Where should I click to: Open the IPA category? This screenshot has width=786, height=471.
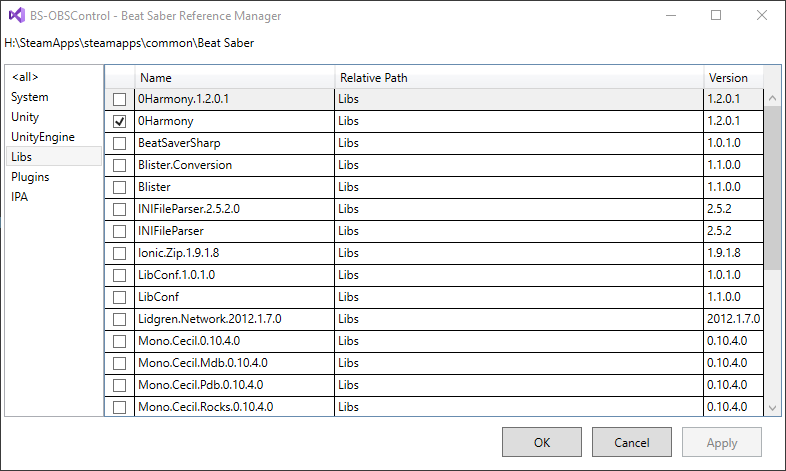(x=54, y=197)
